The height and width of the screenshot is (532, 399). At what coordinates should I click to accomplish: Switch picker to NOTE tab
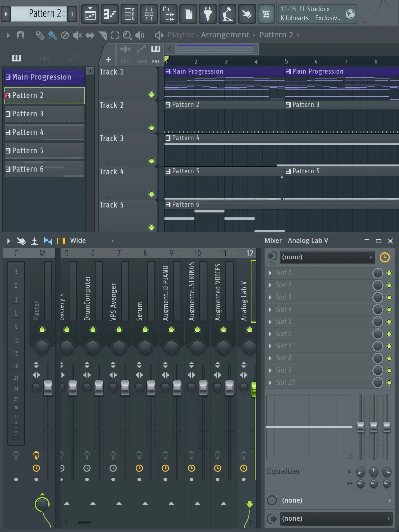click(126, 54)
